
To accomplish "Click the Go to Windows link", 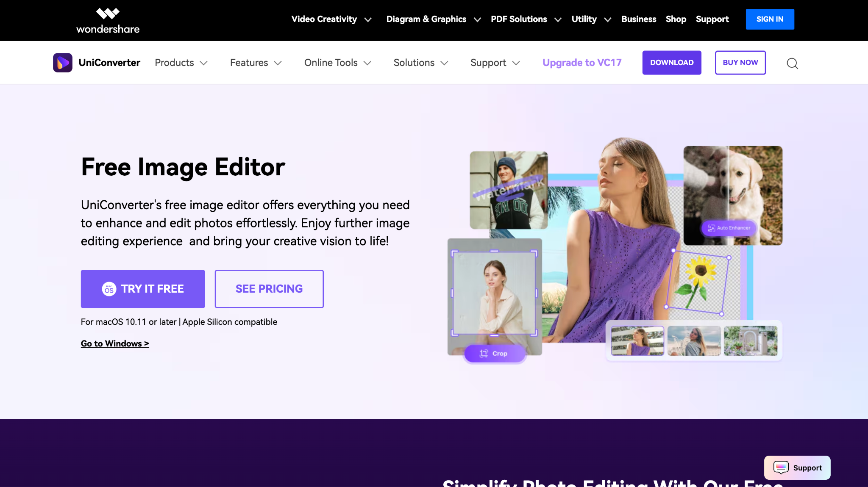I will click(x=114, y=343).
